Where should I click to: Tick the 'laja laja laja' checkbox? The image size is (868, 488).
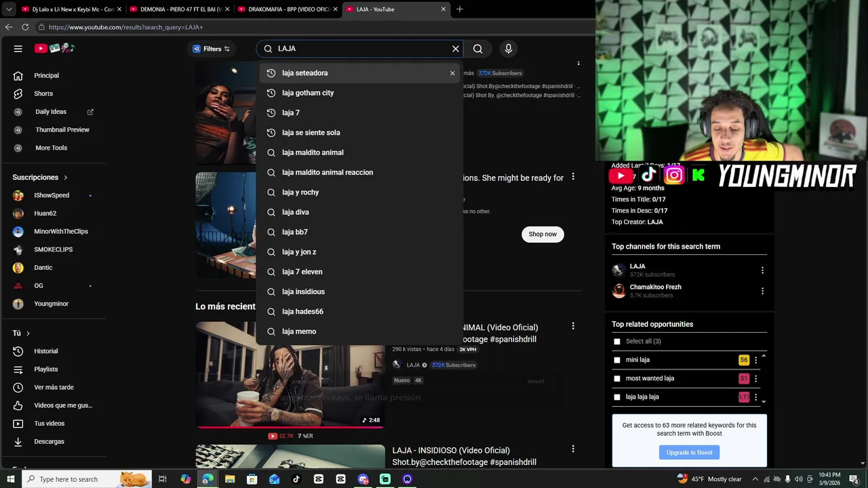coord(617,396)
